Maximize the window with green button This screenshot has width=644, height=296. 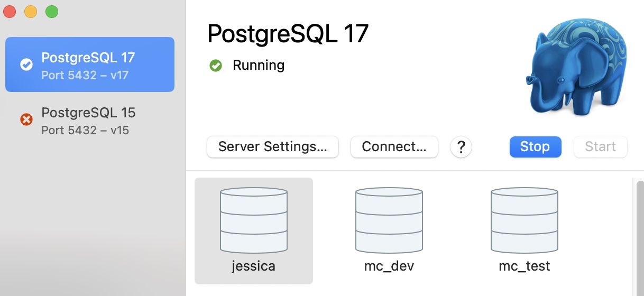(51, 11)
